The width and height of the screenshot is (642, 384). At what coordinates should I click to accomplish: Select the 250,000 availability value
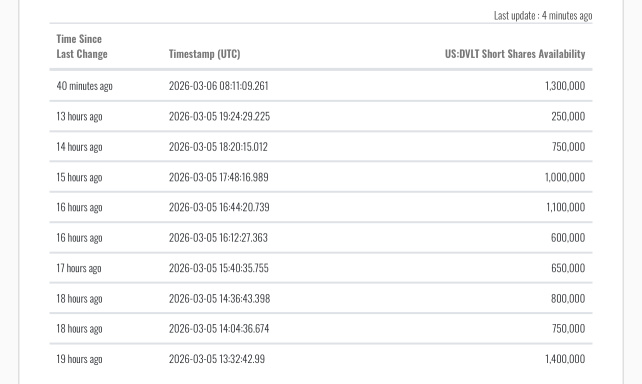(x=568, y=116)
